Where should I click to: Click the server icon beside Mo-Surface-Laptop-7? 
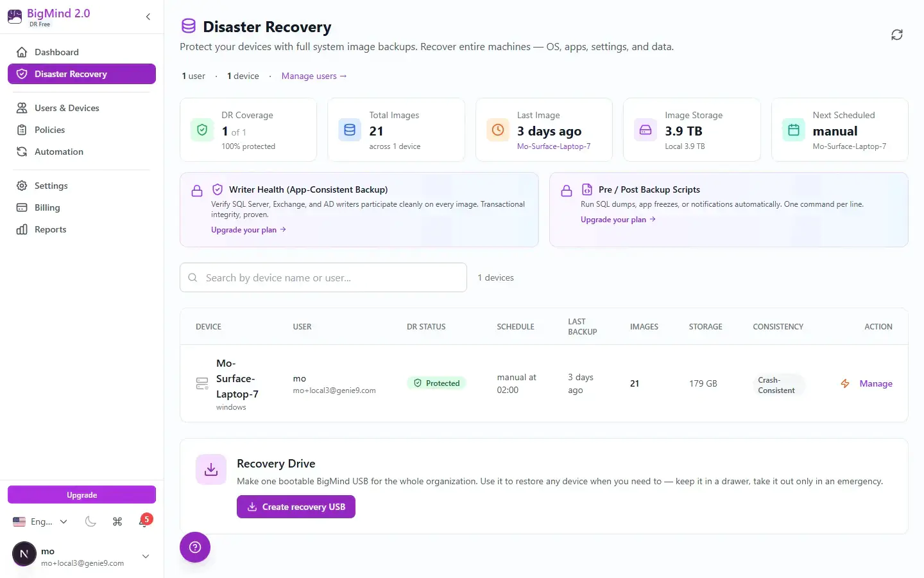tap(202, 383)
